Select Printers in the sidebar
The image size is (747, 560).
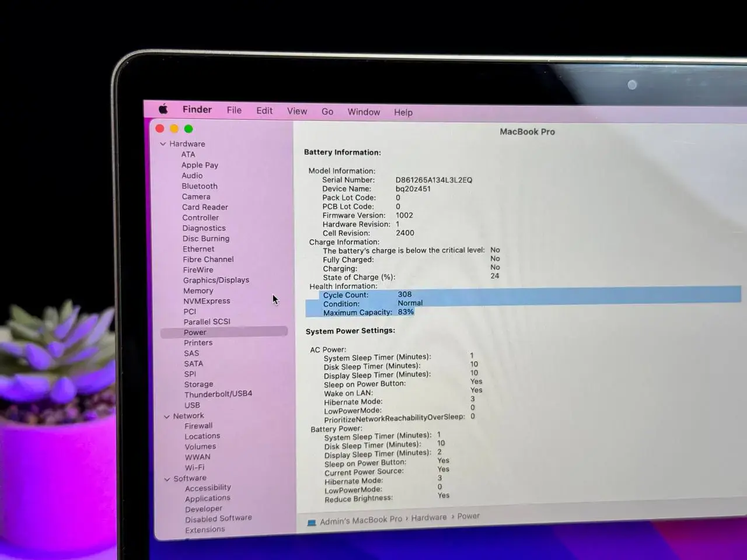pyautogui.click(x=198, y=343)
